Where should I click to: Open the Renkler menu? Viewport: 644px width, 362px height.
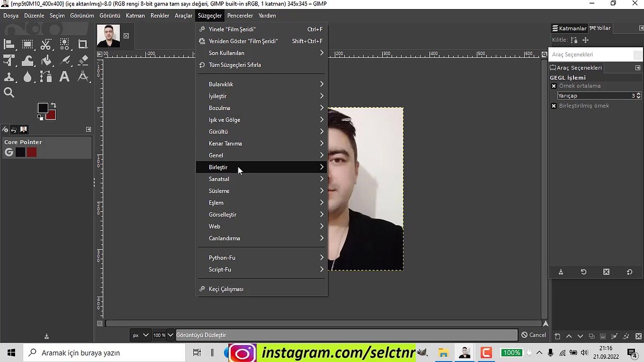(x=160, y=16)
